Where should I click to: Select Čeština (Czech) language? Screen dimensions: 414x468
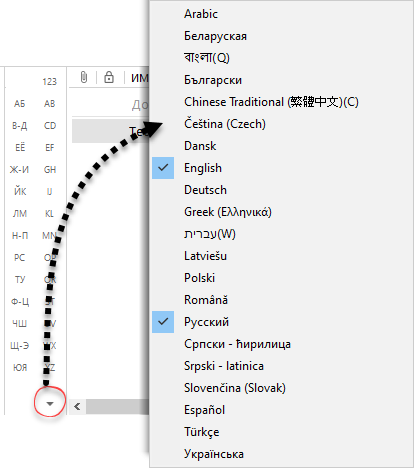click(282, 124)
